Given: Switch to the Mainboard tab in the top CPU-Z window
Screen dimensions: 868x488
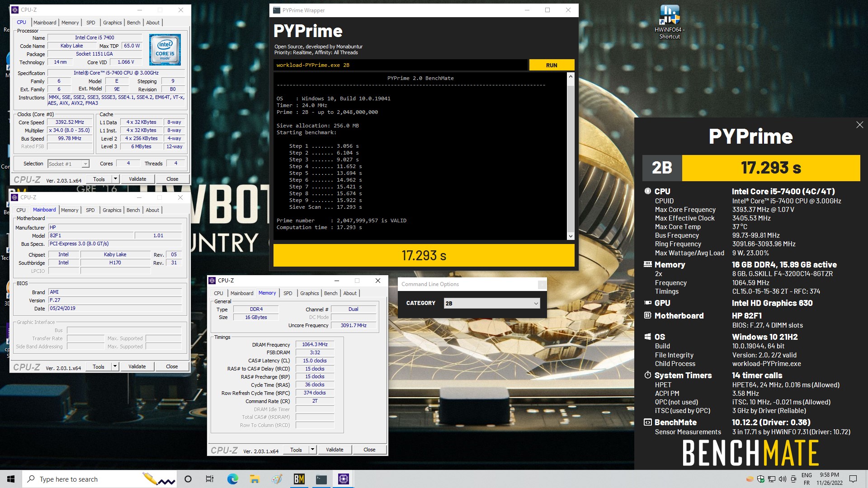Looking at the screenshot, I should point(45,23).
